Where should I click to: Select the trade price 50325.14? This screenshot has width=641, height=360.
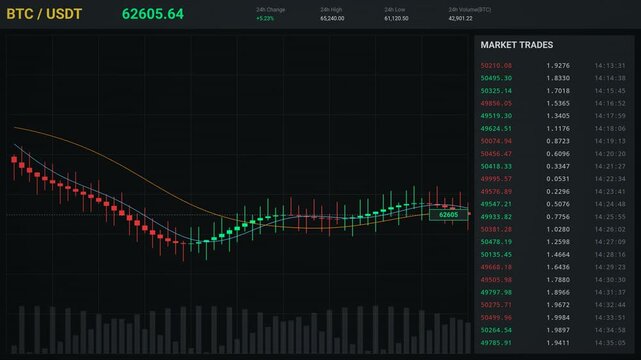(496, 91)
